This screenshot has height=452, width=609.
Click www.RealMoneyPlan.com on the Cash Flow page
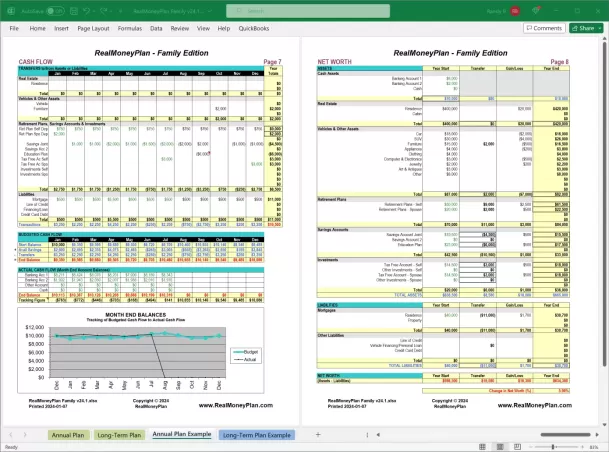point(236,405)
